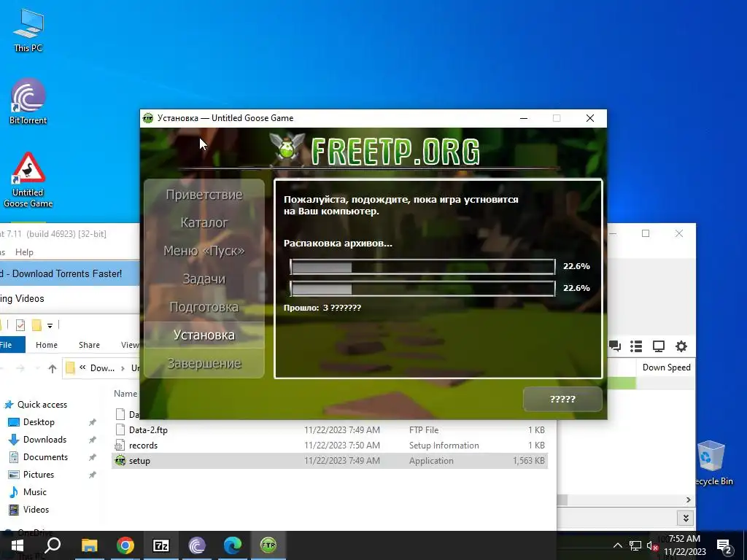Open the Recycle Bin on desktop
Viewport: 747px width, 560px height.
pyautogui.click(x=712, y=463)
